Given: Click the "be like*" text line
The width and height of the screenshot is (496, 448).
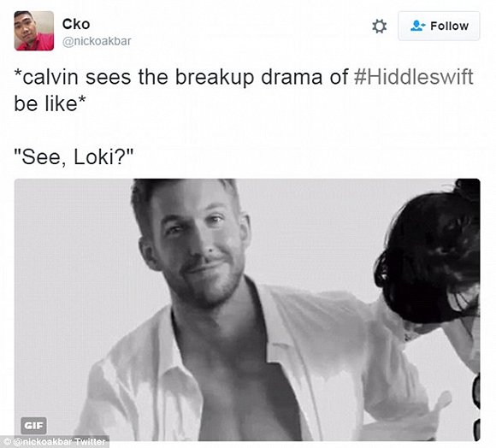Looking at the screenshot, I should (50, 103).
